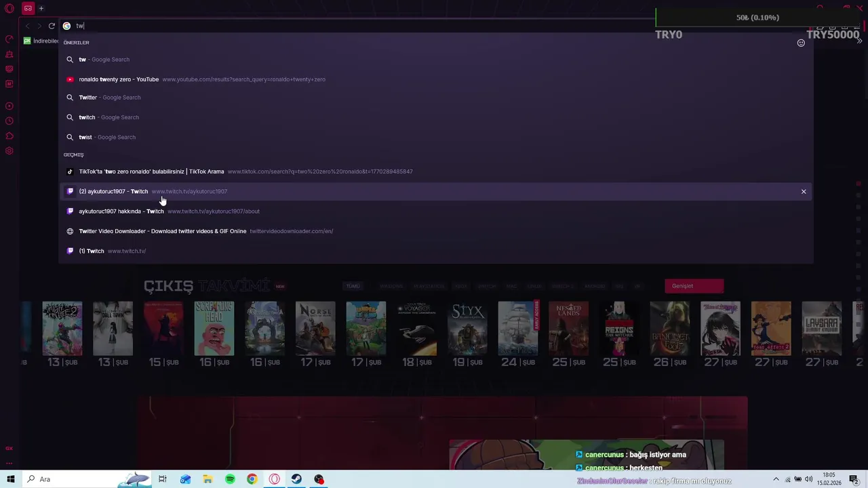This screenshot has width=868, height=488.
Task: Remove the aykutoruc1907 Twitch suggestion with X
Action: pyautogui.click(x=804, y=192)
